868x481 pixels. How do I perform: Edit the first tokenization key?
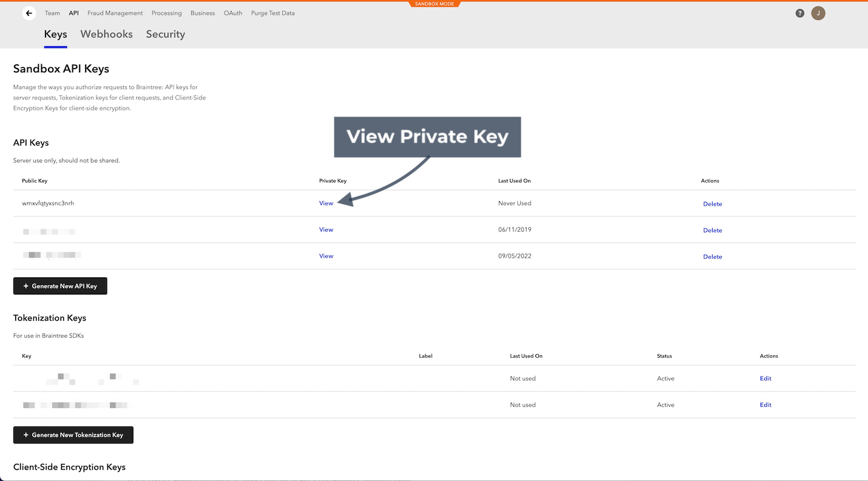point(765,378)
